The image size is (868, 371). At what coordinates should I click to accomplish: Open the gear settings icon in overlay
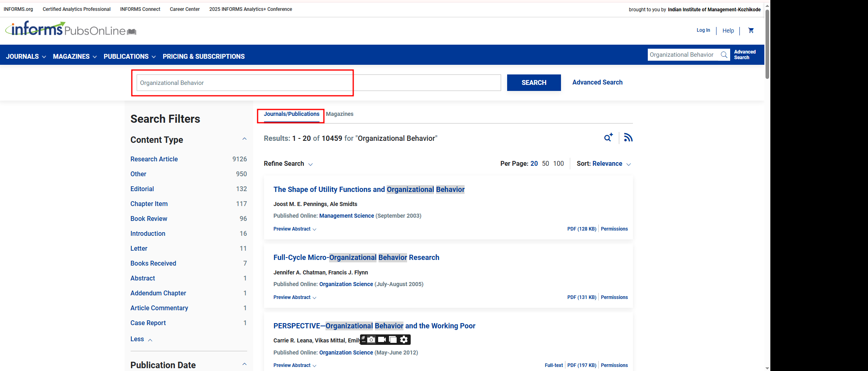coord(404,340)
